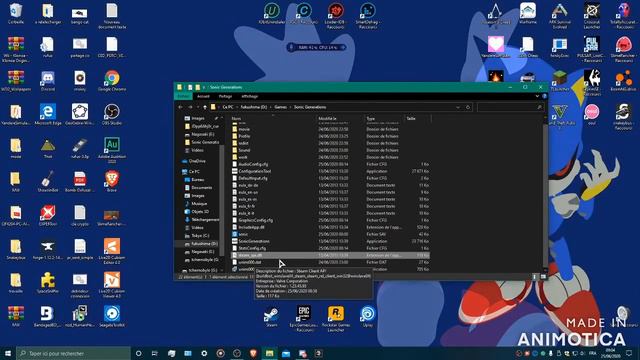Refresh the Sonic Generations folder view
This screenshot has width=640, height=360.
468,107
